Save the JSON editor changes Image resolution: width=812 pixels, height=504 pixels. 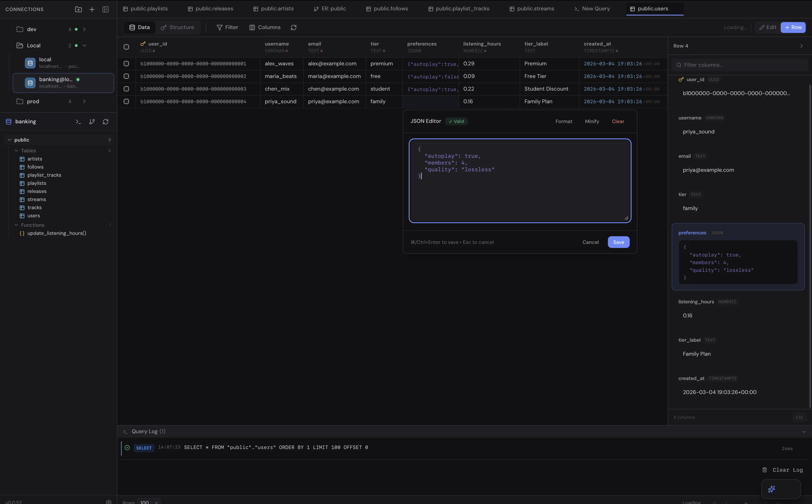coord(618,242)
